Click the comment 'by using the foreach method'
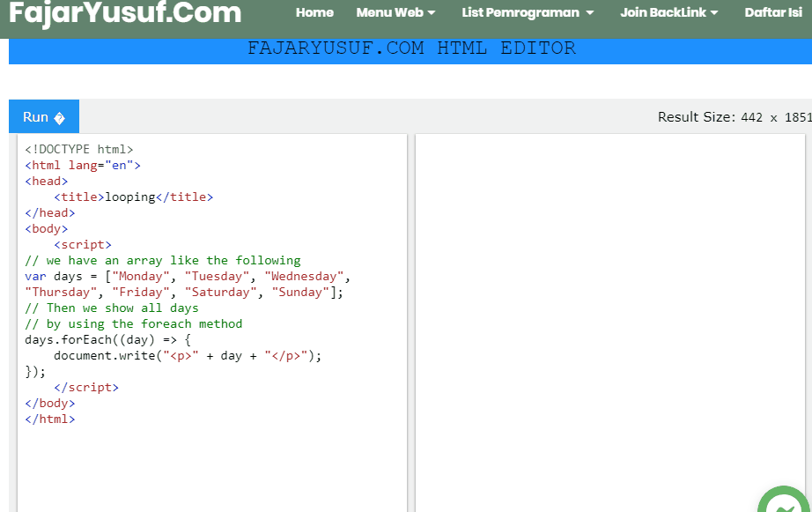This screenshot has width=812, height=512. [x=134, y=324]
